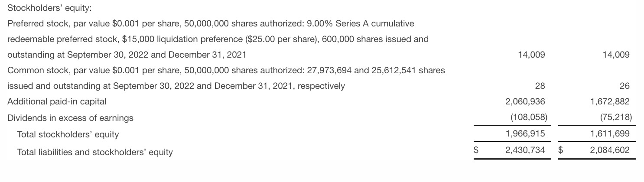Screen dimensions: 644x182
Task: Click the "Additional paid-in capital" label
Action: [57, 102]
